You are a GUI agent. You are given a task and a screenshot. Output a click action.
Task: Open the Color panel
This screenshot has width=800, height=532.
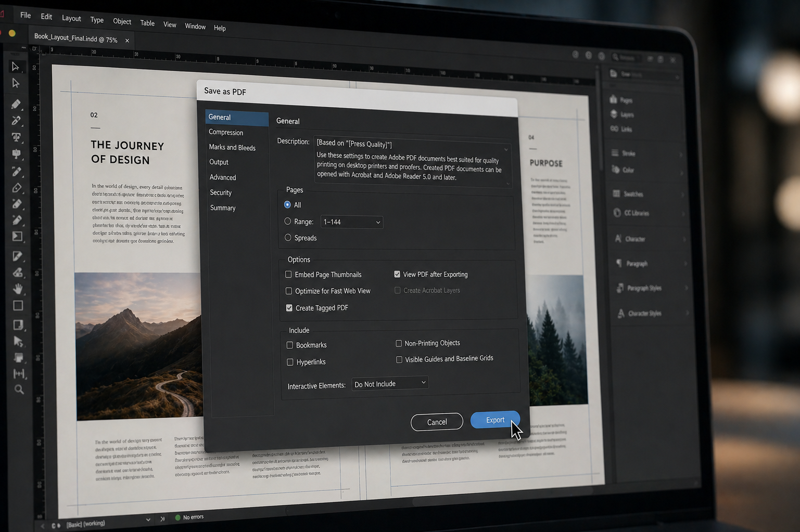tap(623, 170)
